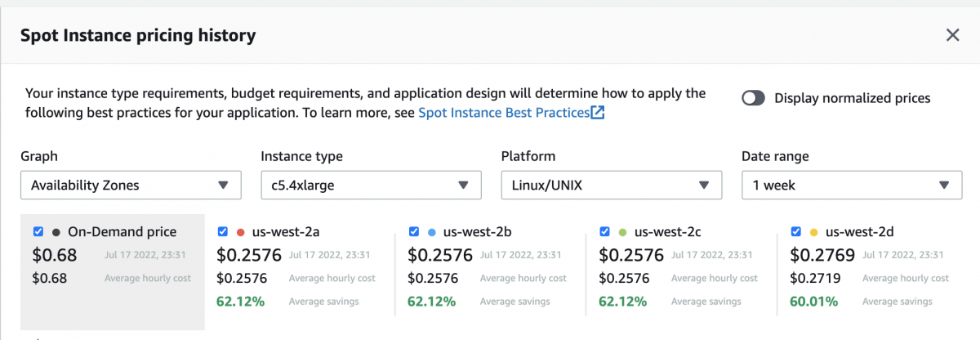Viewport: 980px width, 340px height.
Task: Open the Graph dropdown showing Availability Zones
Action: tap(131, 185)
